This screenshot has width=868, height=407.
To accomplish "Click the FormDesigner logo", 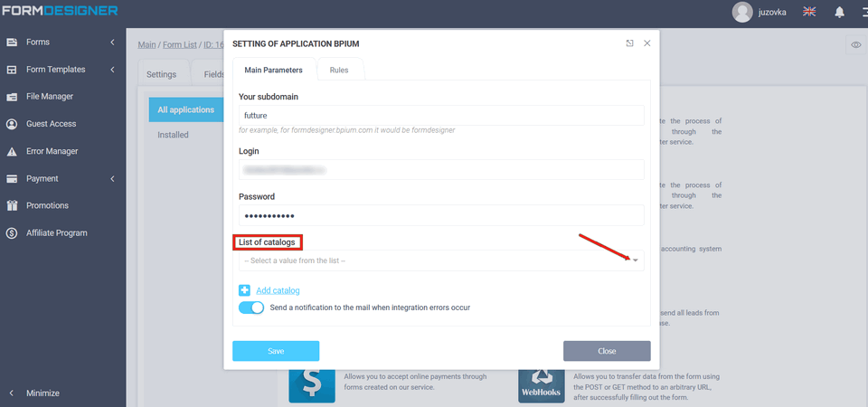I will pyautogui.click(x=60, y=11).
